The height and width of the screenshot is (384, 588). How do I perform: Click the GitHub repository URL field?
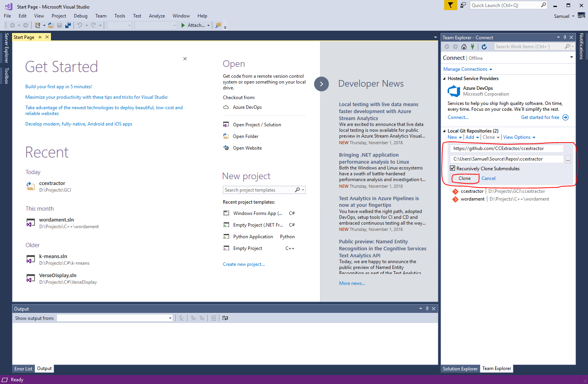pyautogui.click(x=507, y=148)
